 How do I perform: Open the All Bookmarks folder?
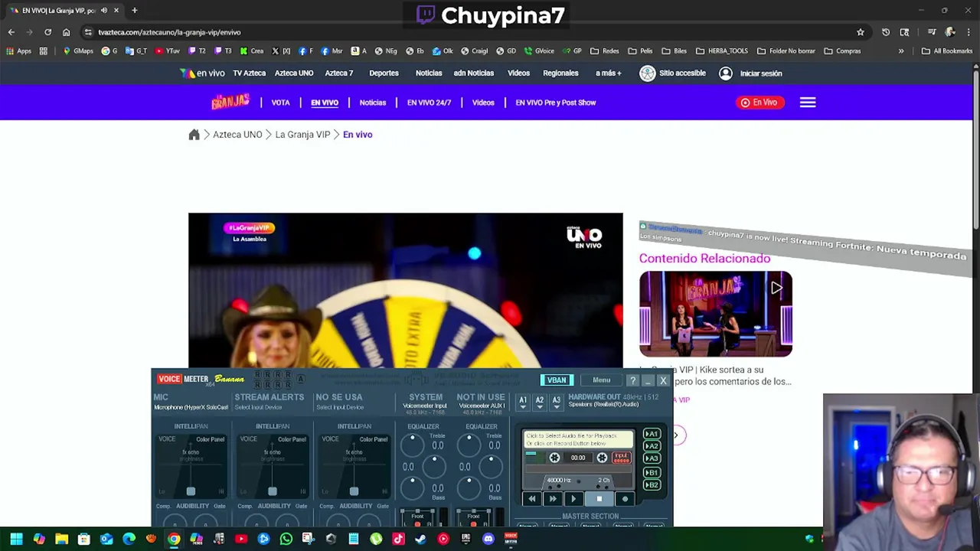pyautogui.click(x=947, y=51)
